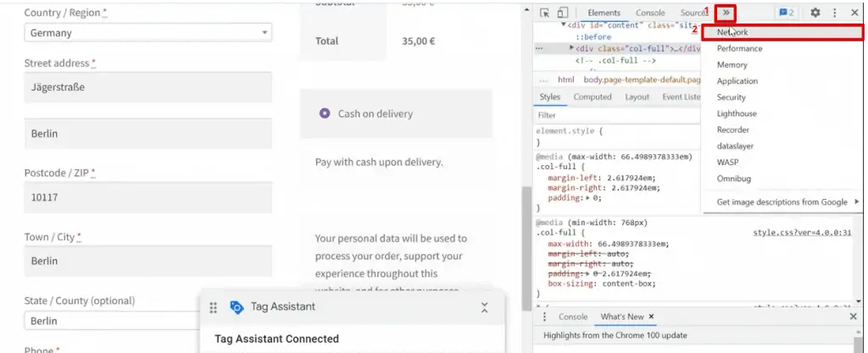Activate the inspect element picker tool
The image size is (868, 353).
coord(543,13)
